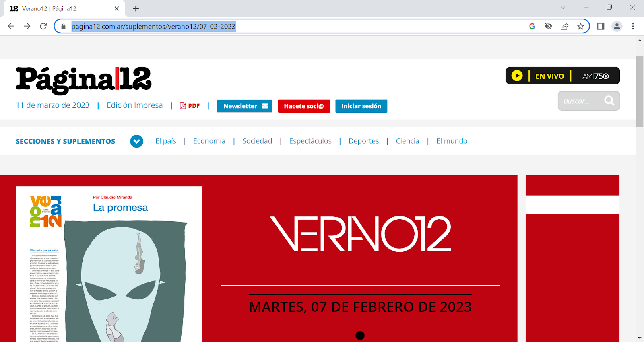The image size is (644, 342).
Task: Open the Página12 logo homepage
Action: coord(83,80)
